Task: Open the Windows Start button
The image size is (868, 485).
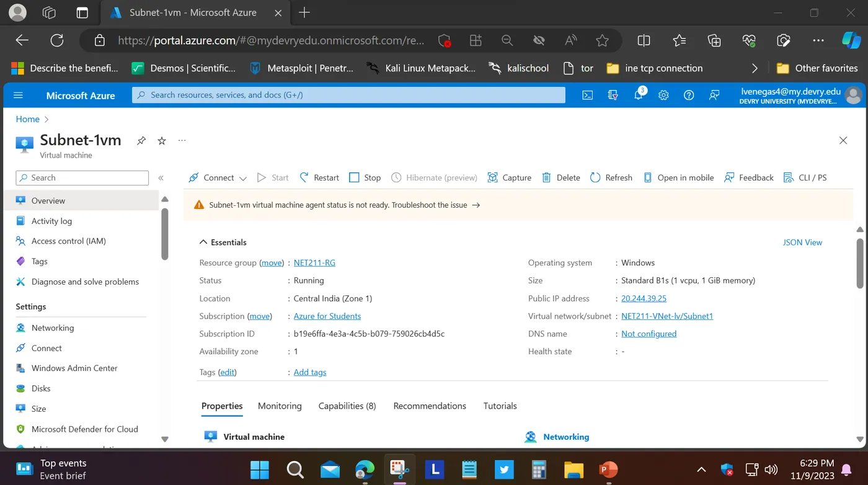Action: 260,469
